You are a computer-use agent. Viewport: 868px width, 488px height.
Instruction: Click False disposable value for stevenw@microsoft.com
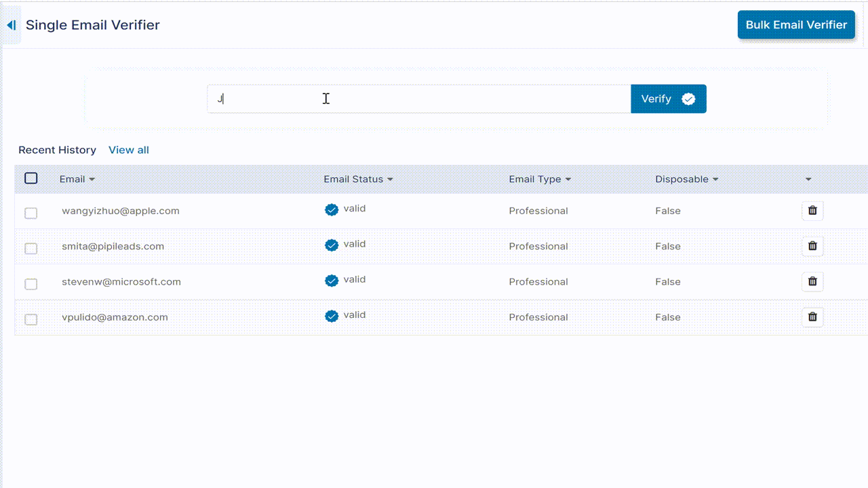click(668, 281)
